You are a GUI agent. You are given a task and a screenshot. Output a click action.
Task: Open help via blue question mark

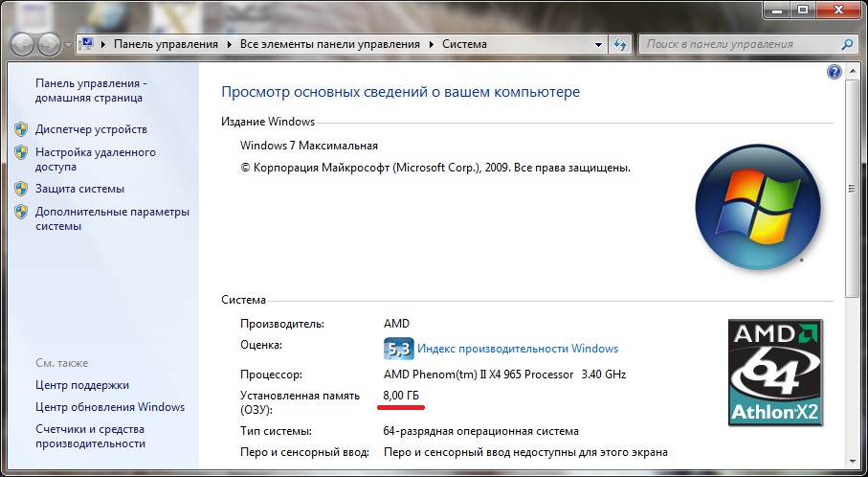[835, 72]
